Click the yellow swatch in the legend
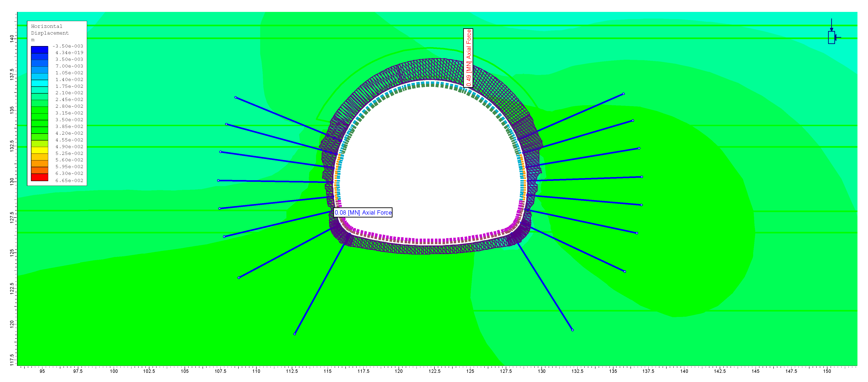This screenshot has width=868, height=382. coord(39,150)
